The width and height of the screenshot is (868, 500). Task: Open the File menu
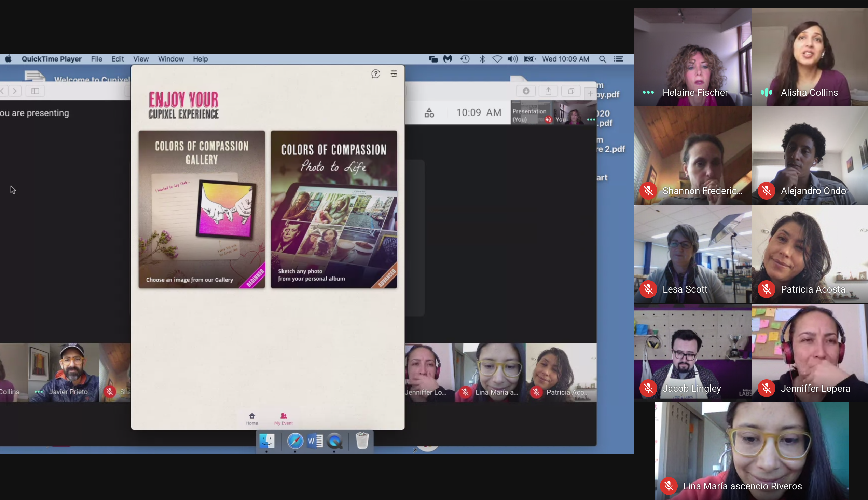tap(96, 59)
